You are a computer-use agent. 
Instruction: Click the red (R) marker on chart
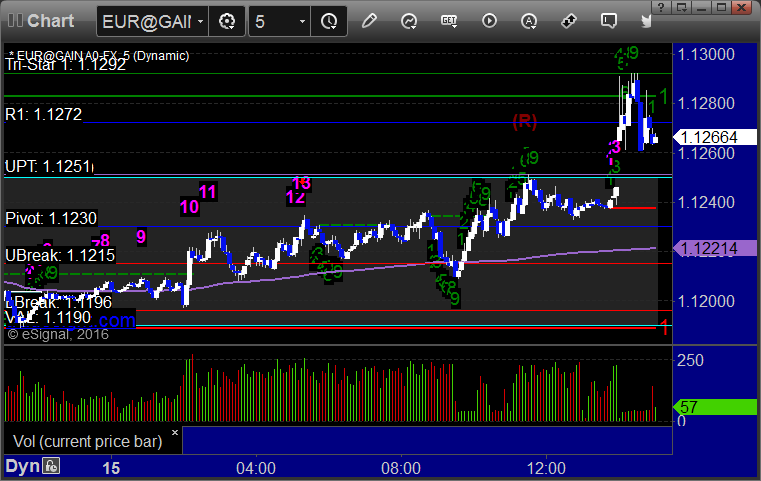coord(525,121)
